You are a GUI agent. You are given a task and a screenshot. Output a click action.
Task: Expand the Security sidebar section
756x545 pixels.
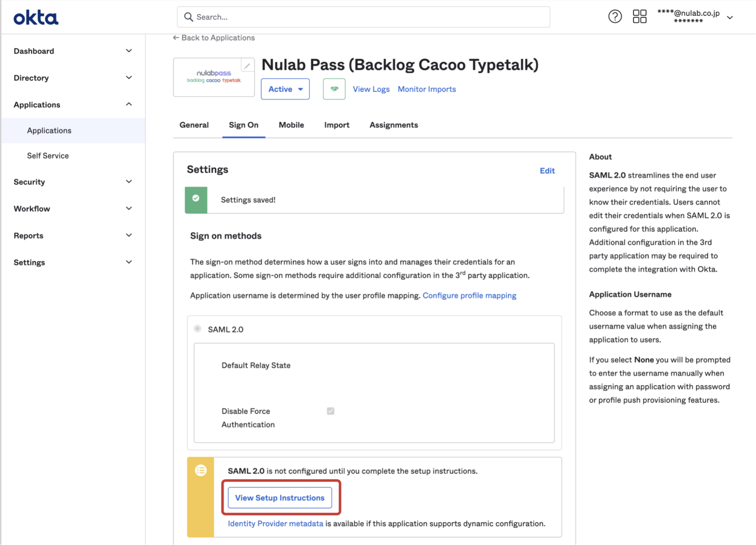(73, 182)
